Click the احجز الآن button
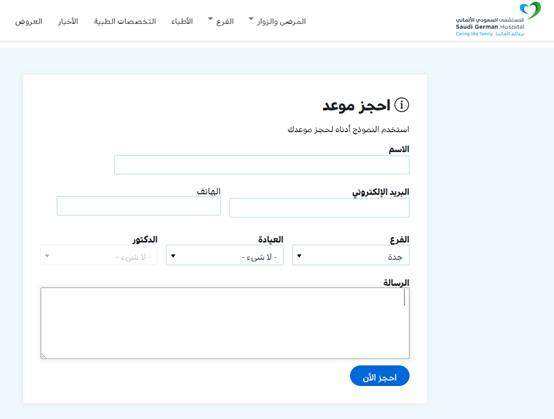The image size is (554, 419). [379, 376]
